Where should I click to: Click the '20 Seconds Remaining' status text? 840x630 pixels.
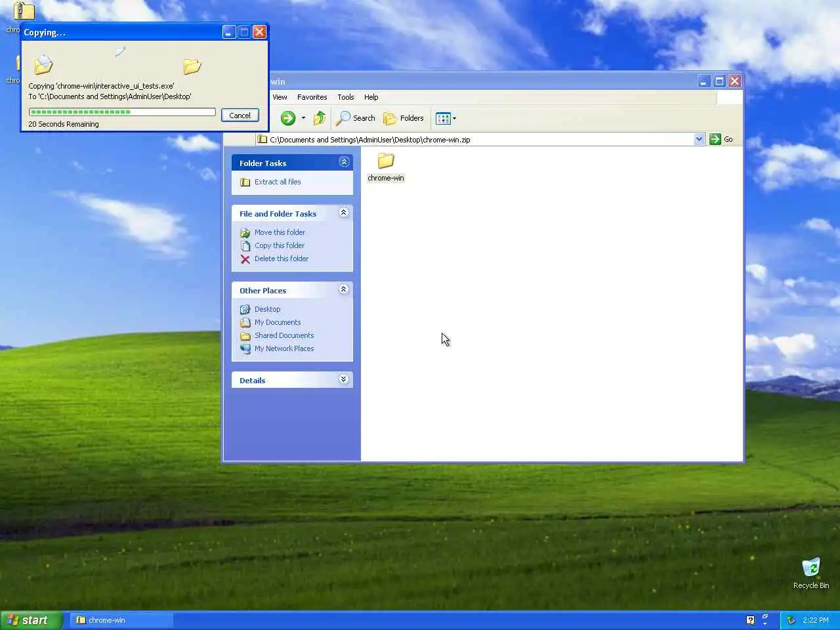click(x=64, y=124)
